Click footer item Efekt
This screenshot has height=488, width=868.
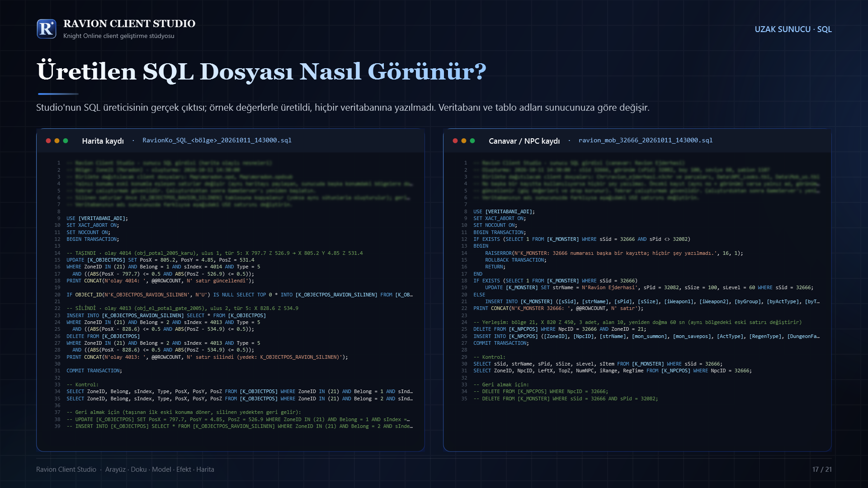coord(184,469)
